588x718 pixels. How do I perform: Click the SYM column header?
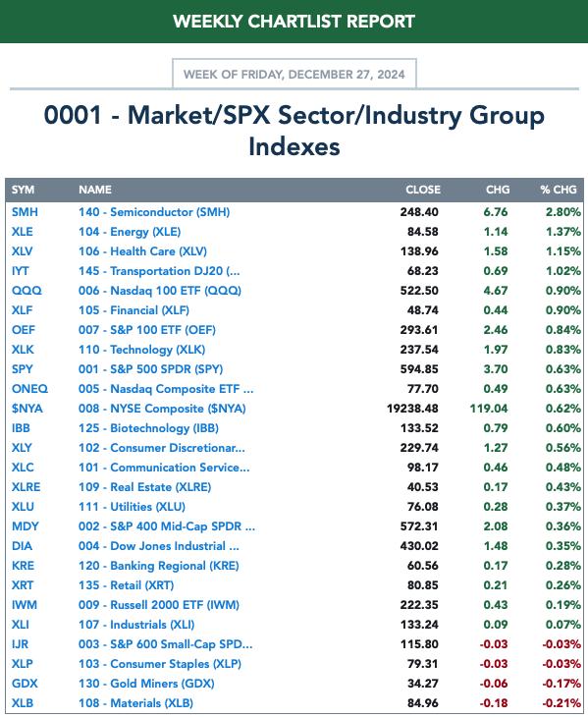coord(23,190)
